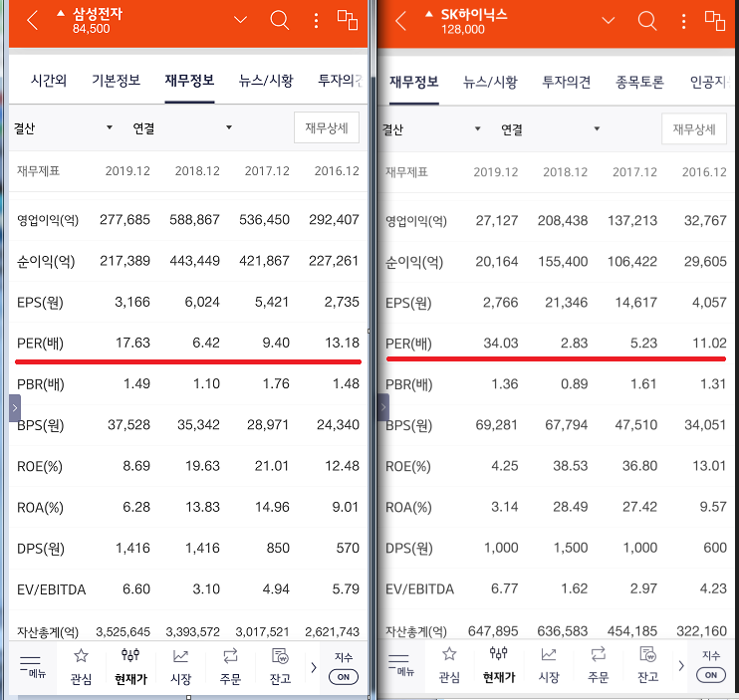This screenshot has height=700, width=739.
Task: Open more options menu in 삼성전자 window
Action: coord(316,20)
